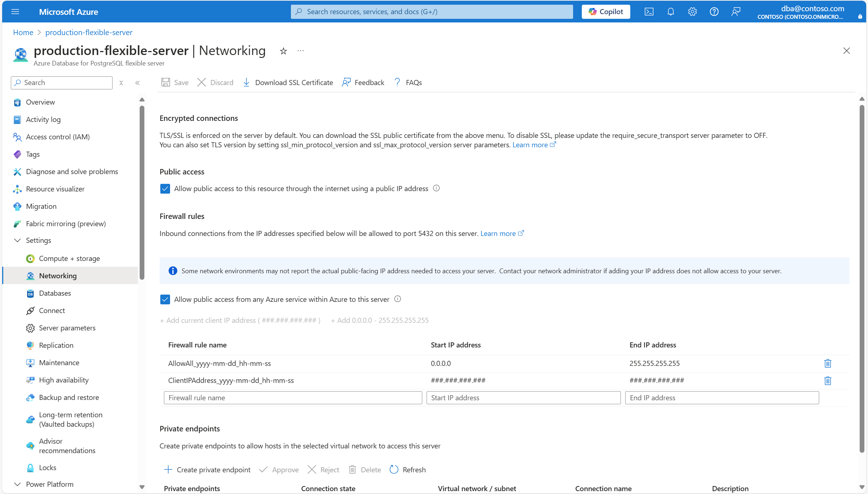Delete the AllowAll firewall rule via trash icon
This screenshot has height=494, width=868.
tap(827, 363)
